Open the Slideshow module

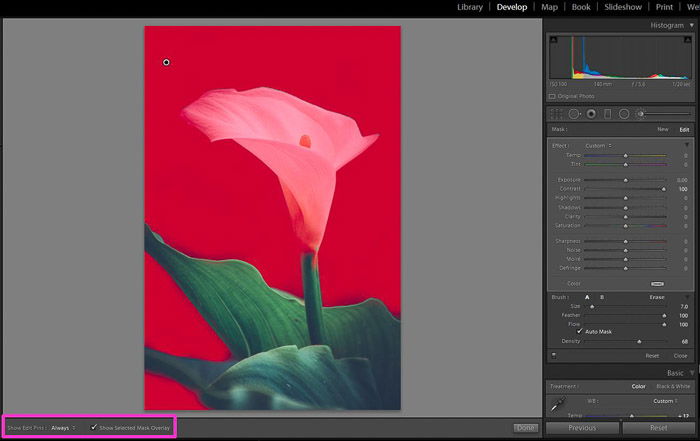coord(622,7)
